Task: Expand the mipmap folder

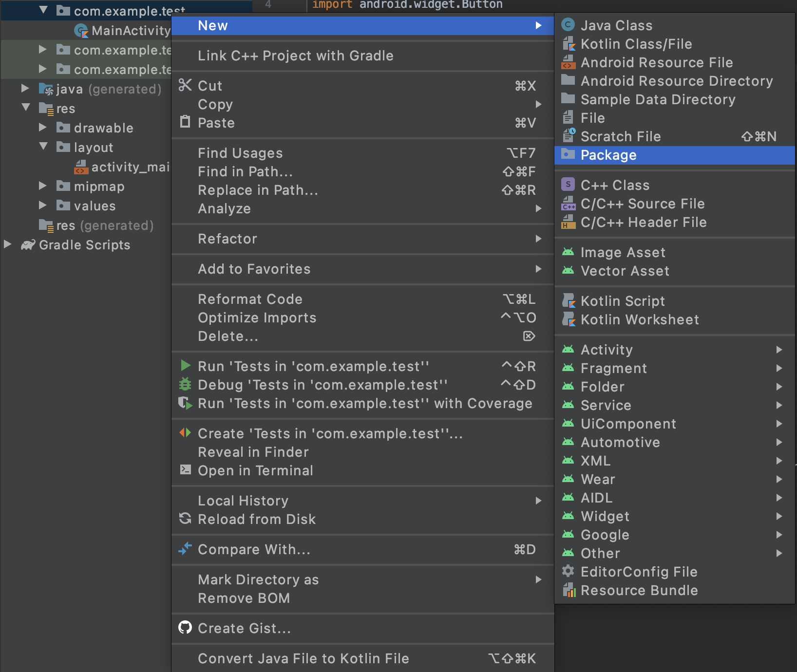Action: (43, 186)
